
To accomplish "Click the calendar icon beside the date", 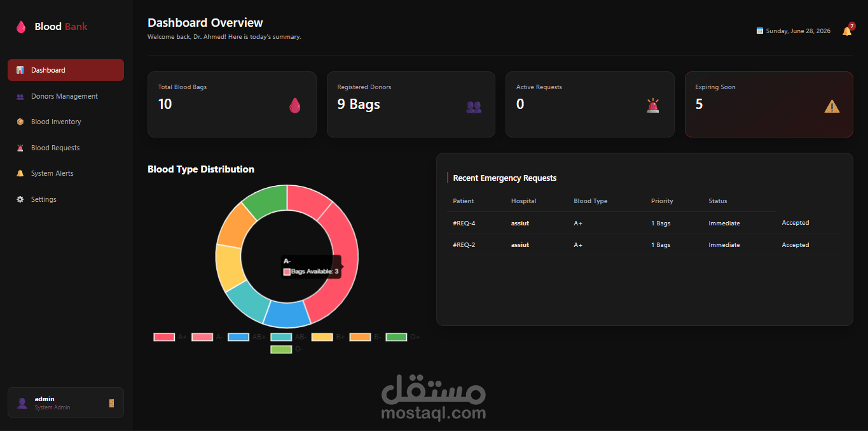I will click(760, 31).
